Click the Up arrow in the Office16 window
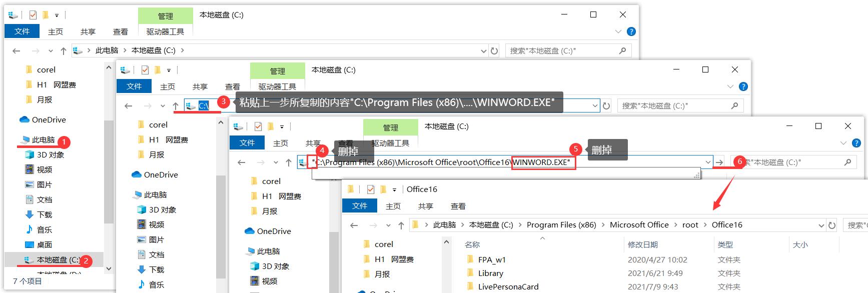Image resolution: width=868 pixels, height=293 pixels. click(x=401, y=225)
